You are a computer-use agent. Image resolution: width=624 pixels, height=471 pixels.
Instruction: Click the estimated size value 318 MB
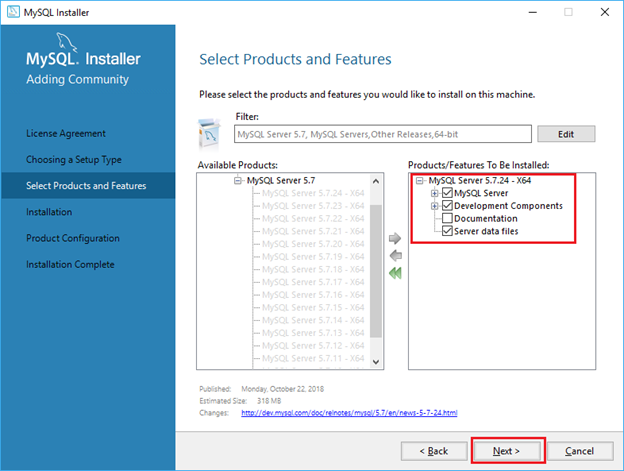(x=269, y=401)
